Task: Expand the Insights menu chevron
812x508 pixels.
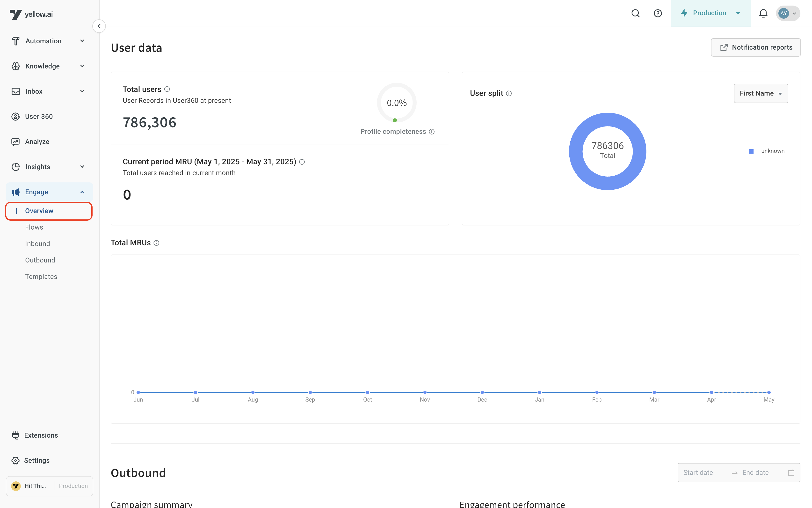Action: click(82, 167)
